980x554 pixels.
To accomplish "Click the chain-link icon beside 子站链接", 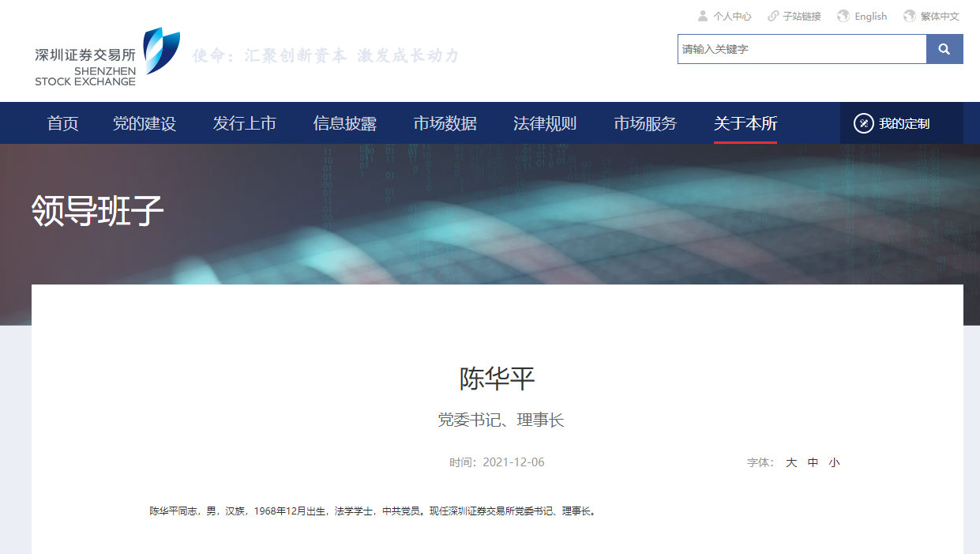I will click(773, 16).
